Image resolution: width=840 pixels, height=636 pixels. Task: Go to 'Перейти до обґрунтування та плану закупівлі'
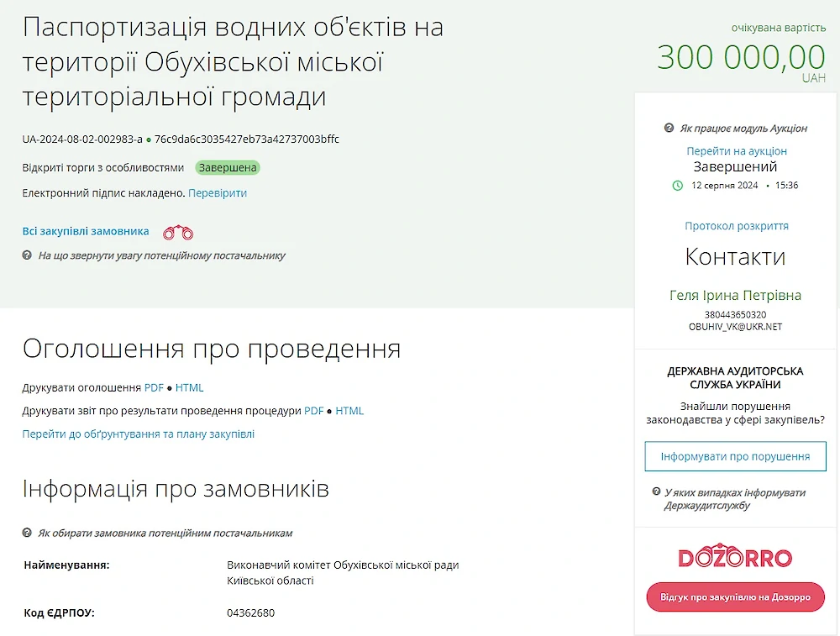click(x=138, y=434)
